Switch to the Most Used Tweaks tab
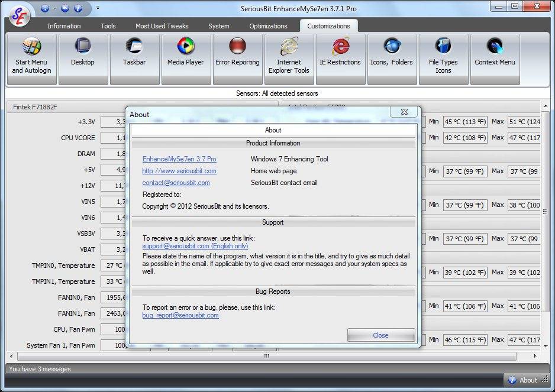Screen dimensions: 555x392 pos(162,26)
